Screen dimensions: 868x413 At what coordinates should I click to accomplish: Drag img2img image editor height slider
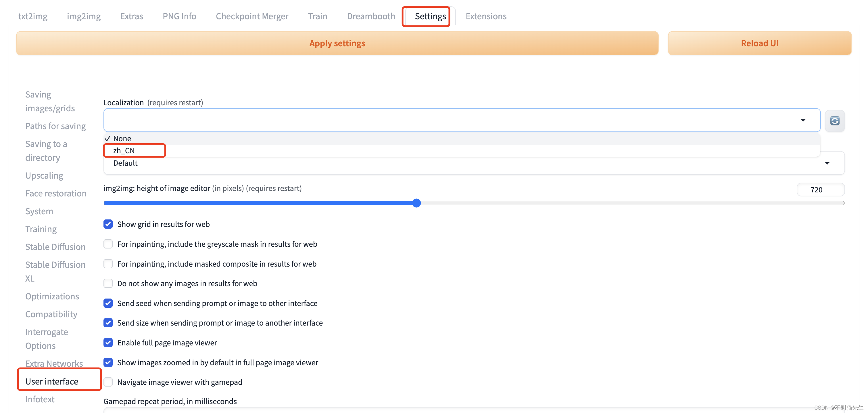coord(416,203)
